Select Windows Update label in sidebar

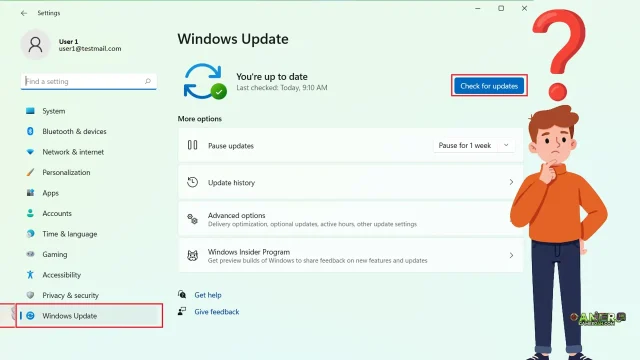click(x=69, y=316)
